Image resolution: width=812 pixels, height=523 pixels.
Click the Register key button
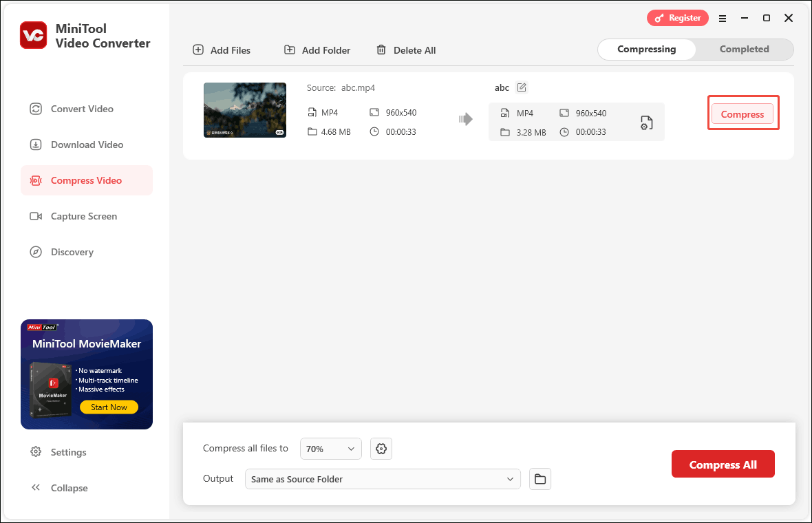(x=677, y=18)
